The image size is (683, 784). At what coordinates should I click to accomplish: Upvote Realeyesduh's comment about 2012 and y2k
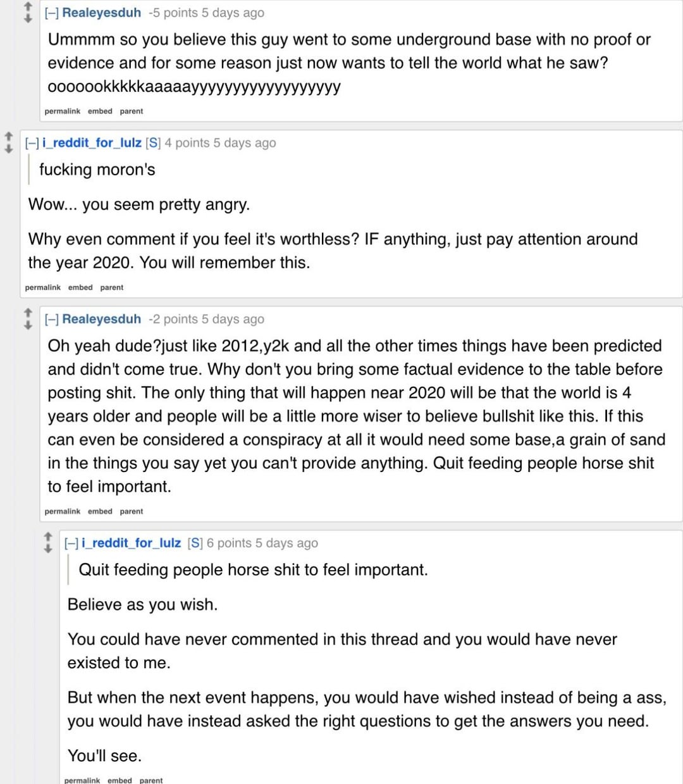28,313
